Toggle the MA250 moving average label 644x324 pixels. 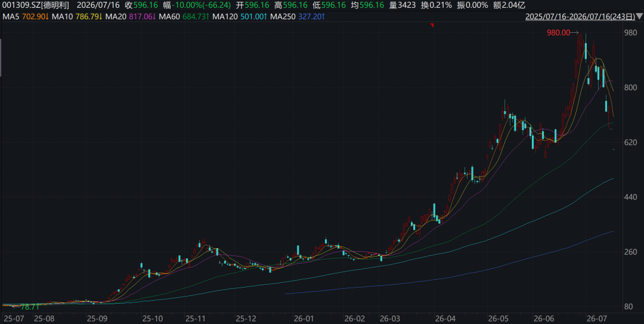coord(301,17)
